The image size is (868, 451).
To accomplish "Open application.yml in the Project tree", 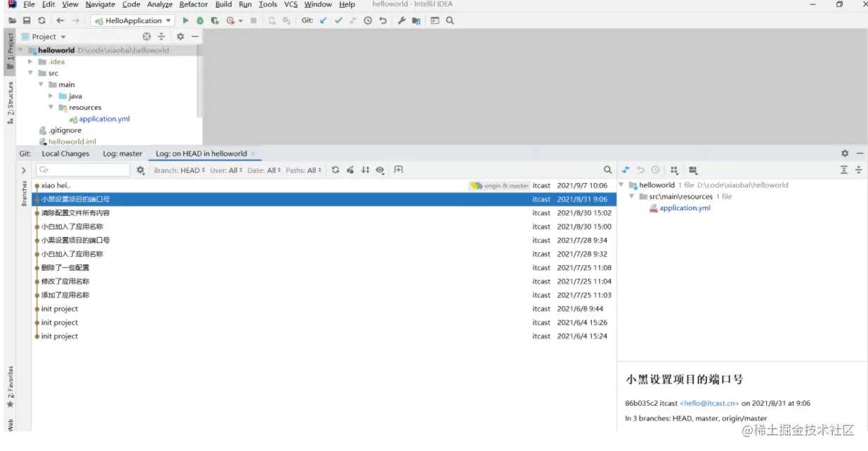I will click(104, 119).
